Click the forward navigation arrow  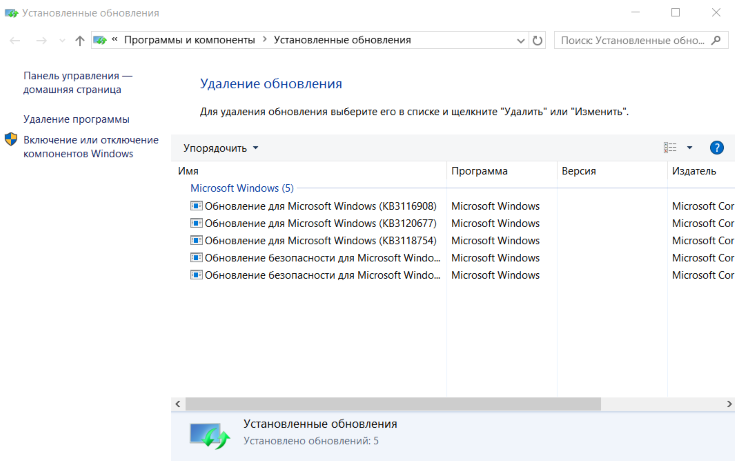[x=41, y=41]
